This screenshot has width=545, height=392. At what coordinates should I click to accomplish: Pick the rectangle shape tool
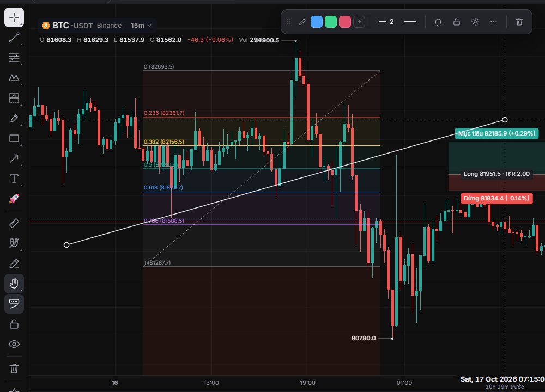(x=14, y=138)
